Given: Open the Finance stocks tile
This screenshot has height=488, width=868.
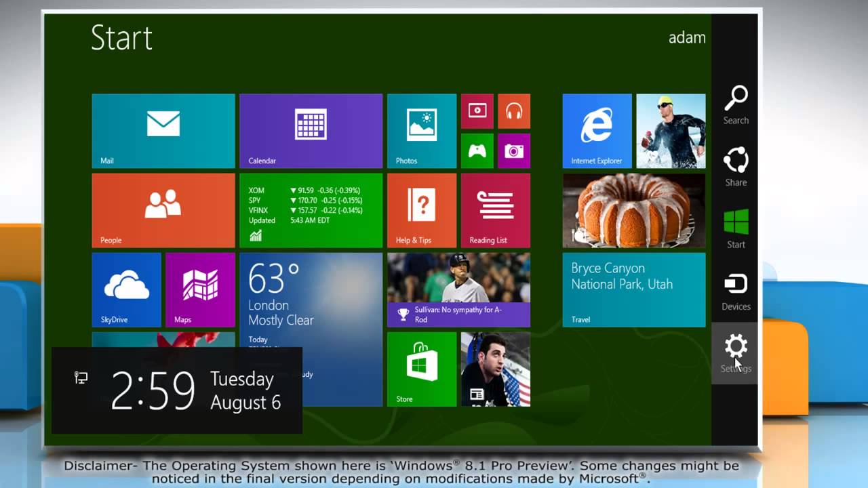Looking at the screenshot, I should click(311, 210).
